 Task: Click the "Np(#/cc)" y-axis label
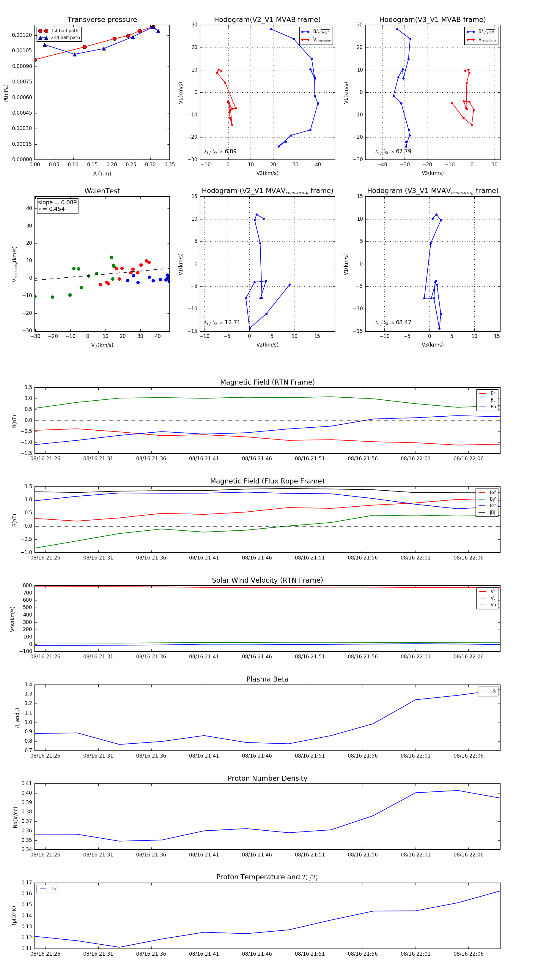16,817
